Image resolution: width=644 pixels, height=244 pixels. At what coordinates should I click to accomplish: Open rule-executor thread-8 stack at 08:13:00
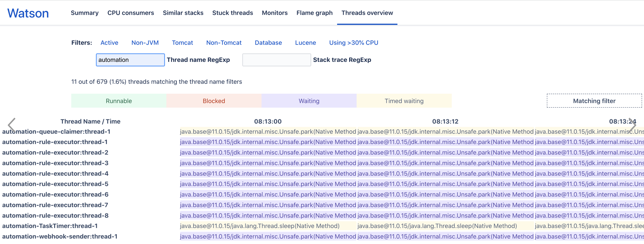tap(268, 215)
